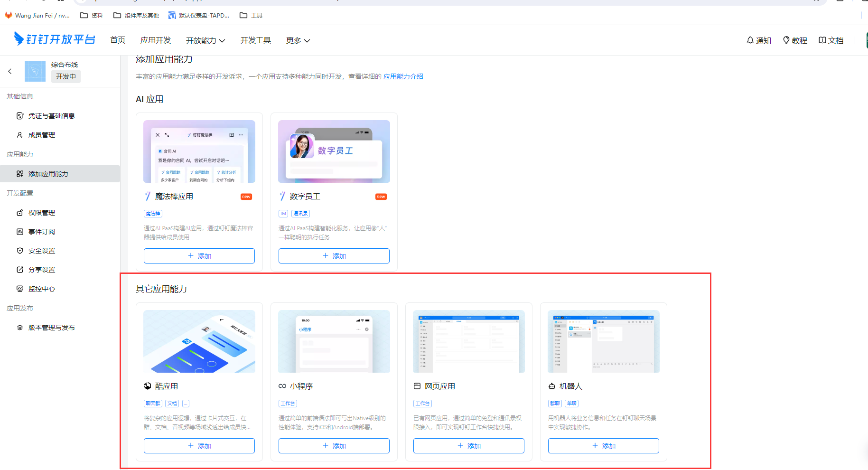This screenshot has width=868, height=470.
Task: Click the 单聊 tag on 机器人 card
Action: point(572,404)
